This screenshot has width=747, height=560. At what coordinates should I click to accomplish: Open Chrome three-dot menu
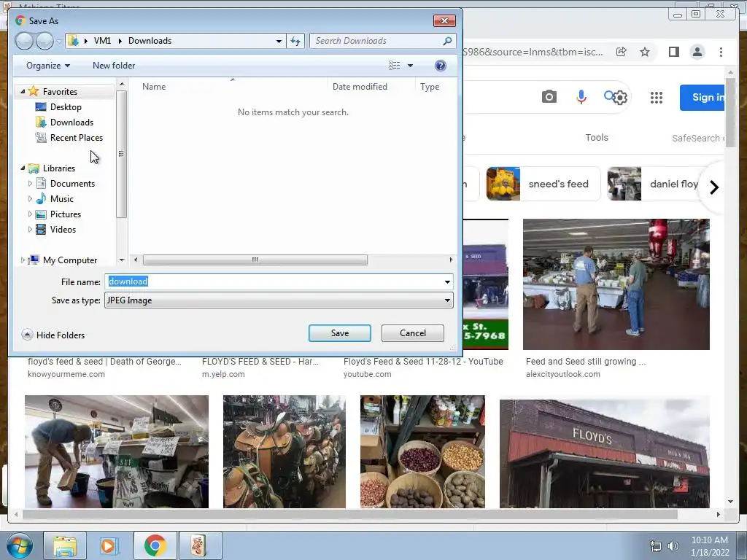click(721, 52)
